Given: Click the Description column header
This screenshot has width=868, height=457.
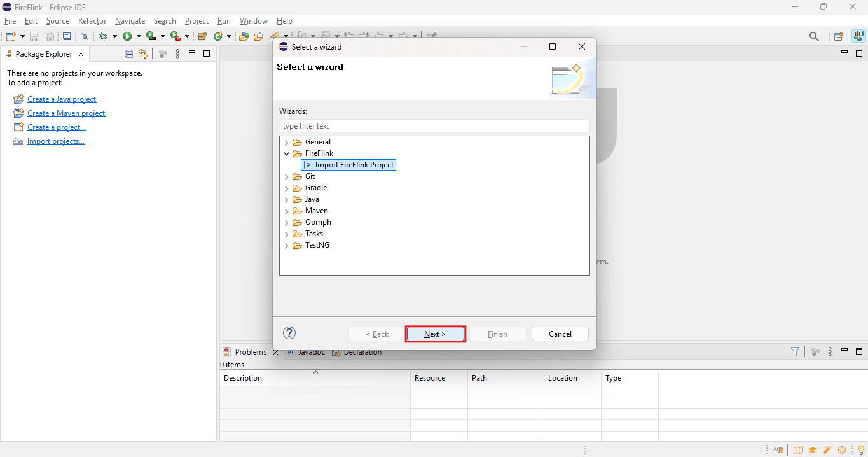Looking at the screenshot, I should point(315,378).
